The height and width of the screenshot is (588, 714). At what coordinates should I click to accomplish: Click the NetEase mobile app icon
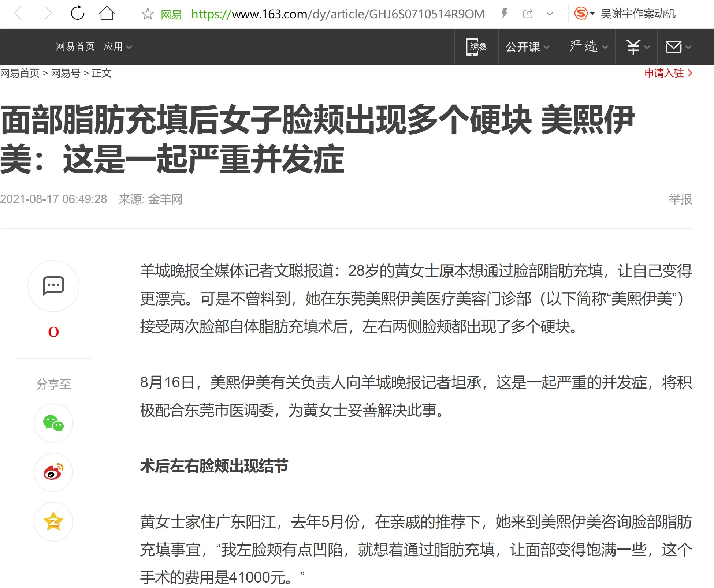(x=476, y=47)
